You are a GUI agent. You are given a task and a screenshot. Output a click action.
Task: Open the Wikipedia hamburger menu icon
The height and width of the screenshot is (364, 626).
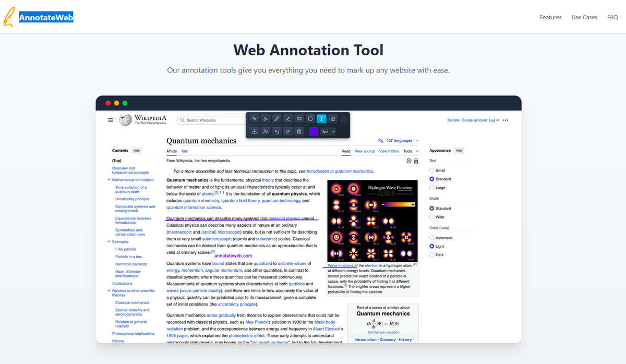coord(111,120)
